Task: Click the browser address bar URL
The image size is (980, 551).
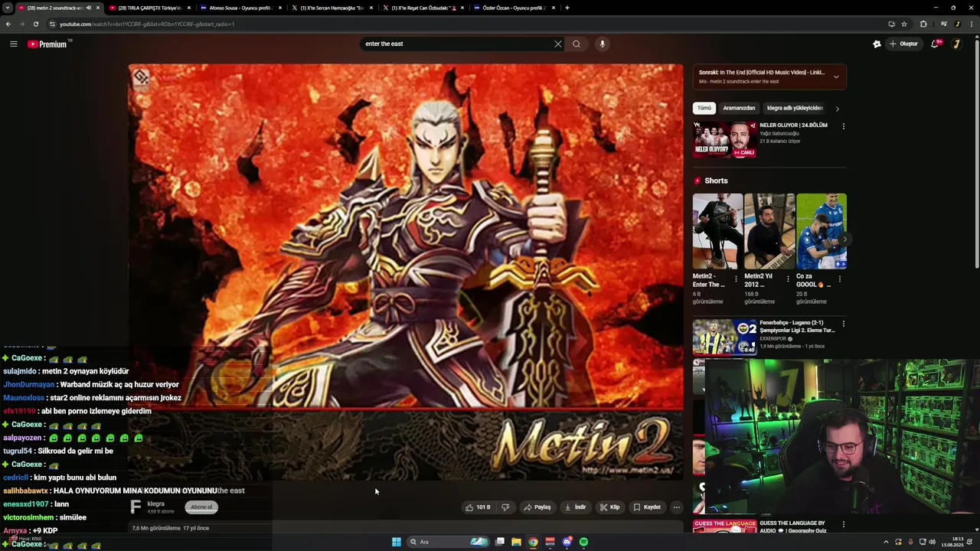Action: pyautogui.click(x=147, y=24)
